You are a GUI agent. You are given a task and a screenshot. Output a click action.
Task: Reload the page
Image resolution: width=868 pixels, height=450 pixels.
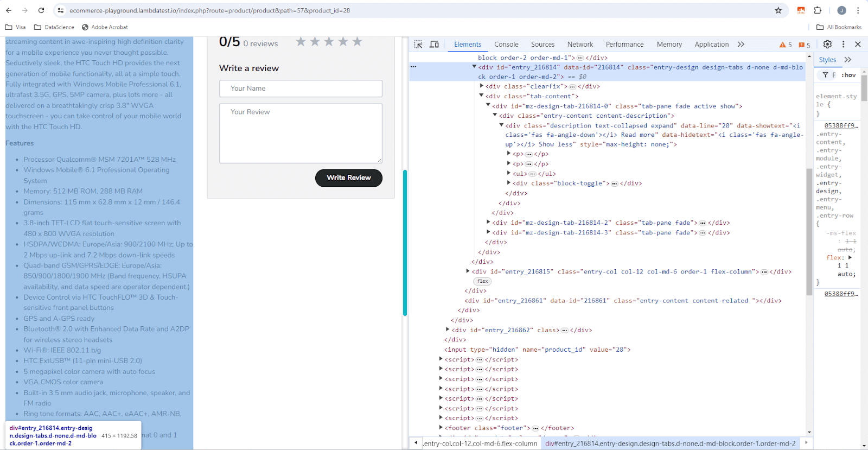click(x=41, y=10)
